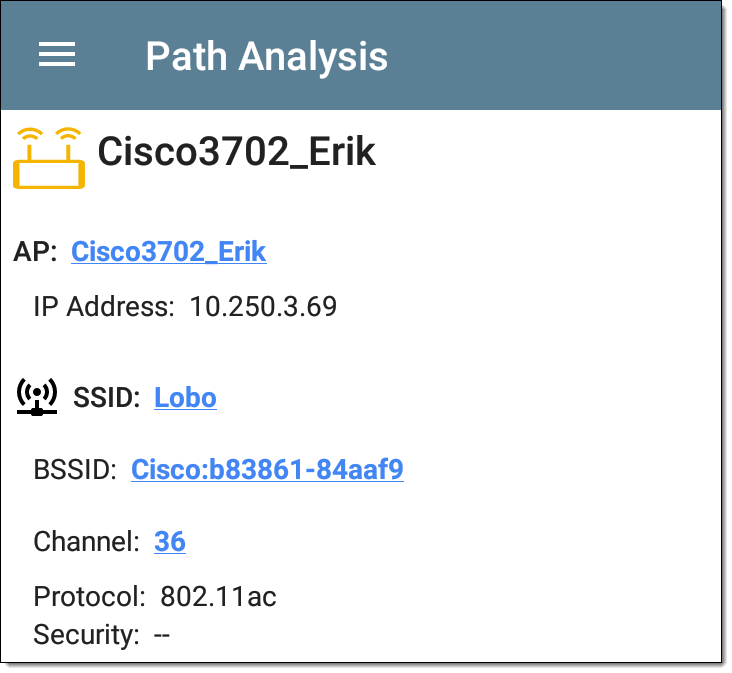Click the Security field value

point(162,635)
